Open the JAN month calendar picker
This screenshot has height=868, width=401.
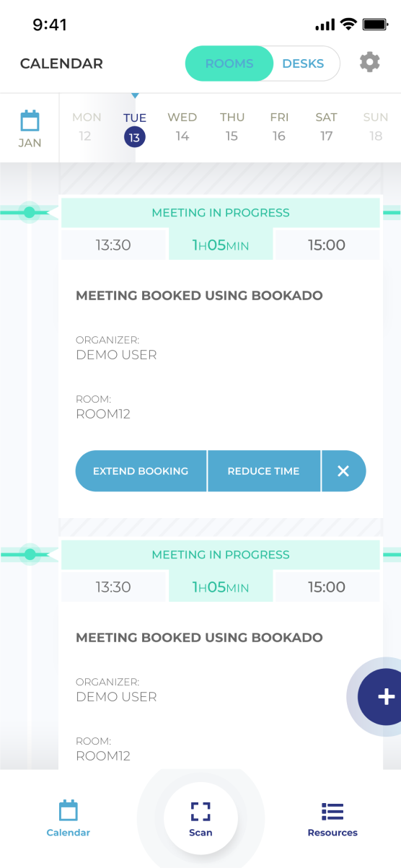point(30,128)
